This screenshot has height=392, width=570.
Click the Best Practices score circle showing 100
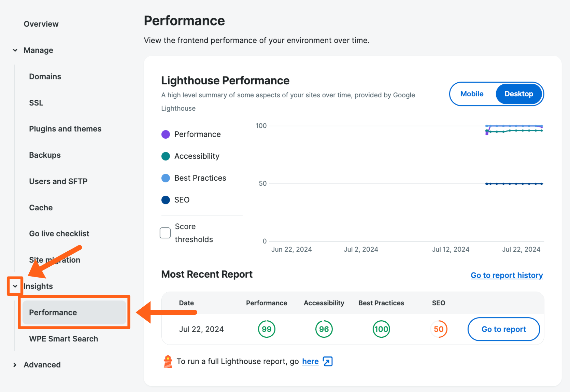(381, 329)
